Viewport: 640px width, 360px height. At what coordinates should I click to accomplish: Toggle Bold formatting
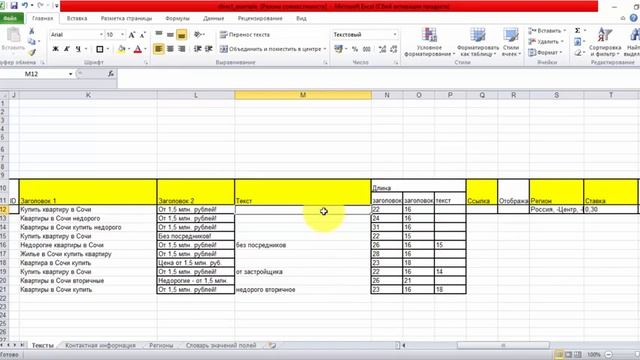pyautogui.click(x=56, y=49)
